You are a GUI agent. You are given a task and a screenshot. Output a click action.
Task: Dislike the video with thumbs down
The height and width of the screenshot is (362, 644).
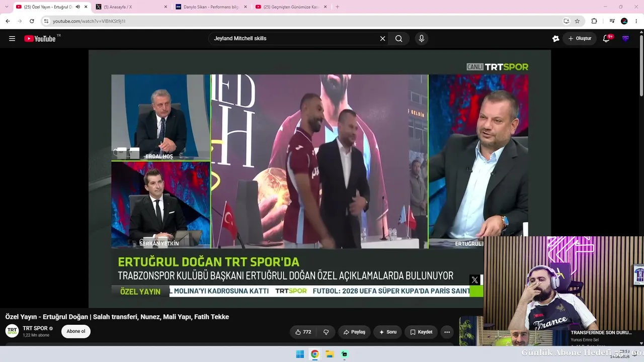tap(326, 332)
